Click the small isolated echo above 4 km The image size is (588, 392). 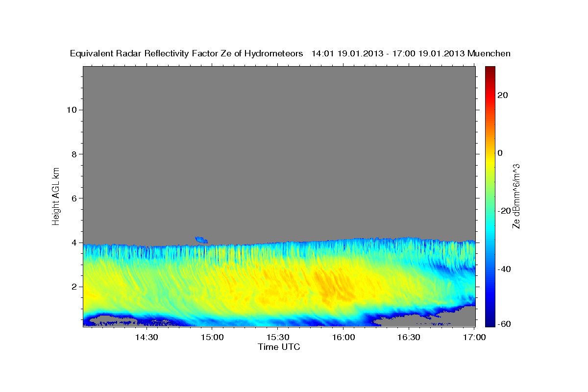[201, 240]
